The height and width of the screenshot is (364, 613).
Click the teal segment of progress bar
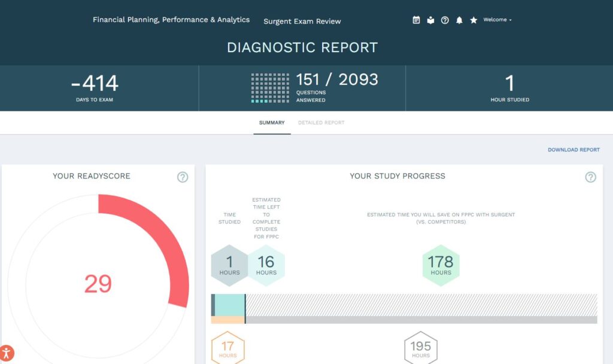[230, 305]
